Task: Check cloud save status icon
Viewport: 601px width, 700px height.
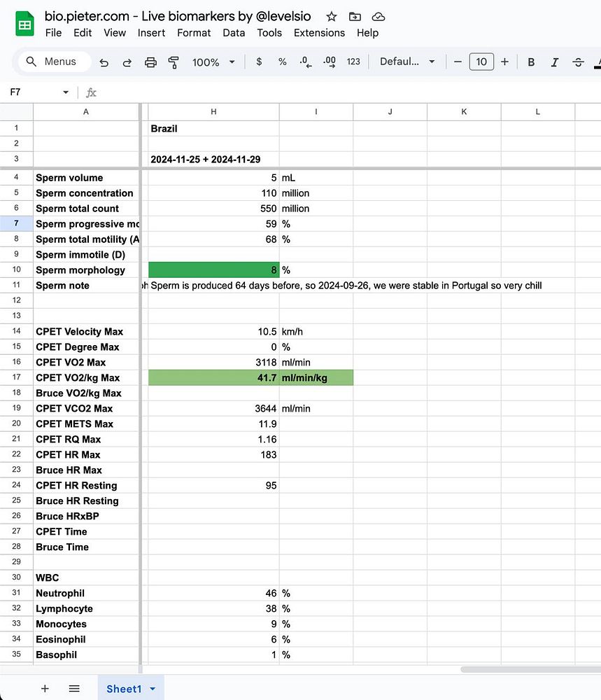Action: pos(379,17)
